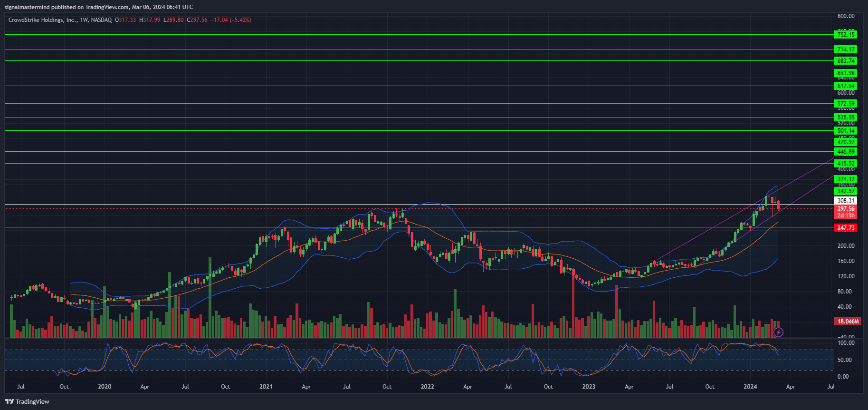Select the 470.97 price level label
868x410 pixels.
coord(846,142)
